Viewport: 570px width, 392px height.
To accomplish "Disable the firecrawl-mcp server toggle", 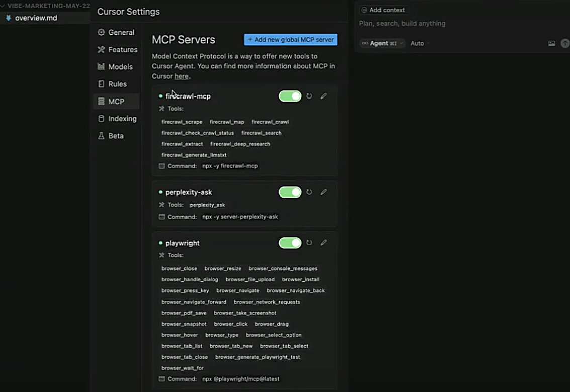I will 290,96.
